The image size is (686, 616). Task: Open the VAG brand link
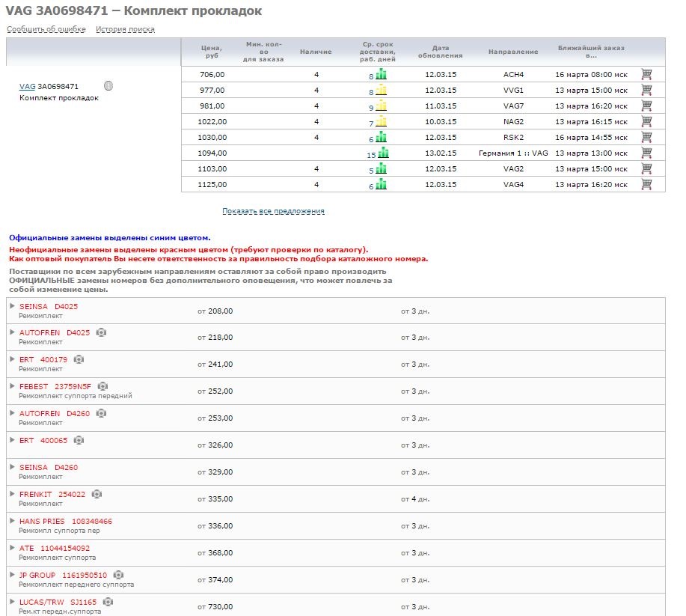(x=27, y=87)
